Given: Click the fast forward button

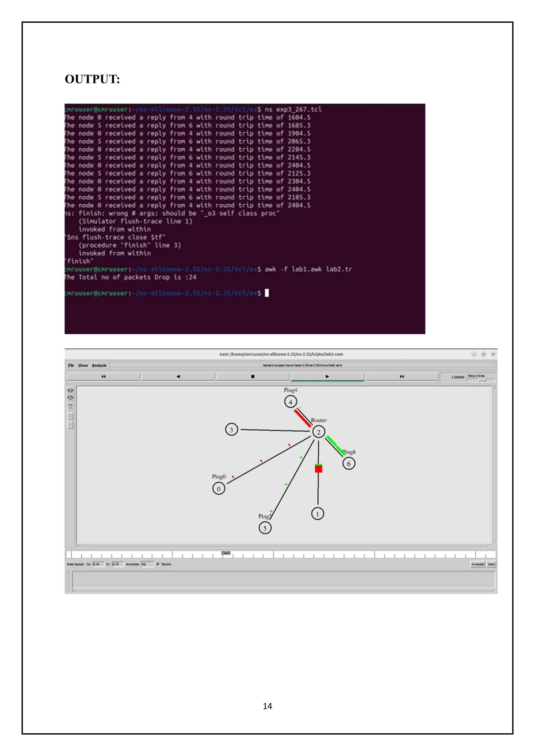Looking at the screenshot, I should (402, 376).
